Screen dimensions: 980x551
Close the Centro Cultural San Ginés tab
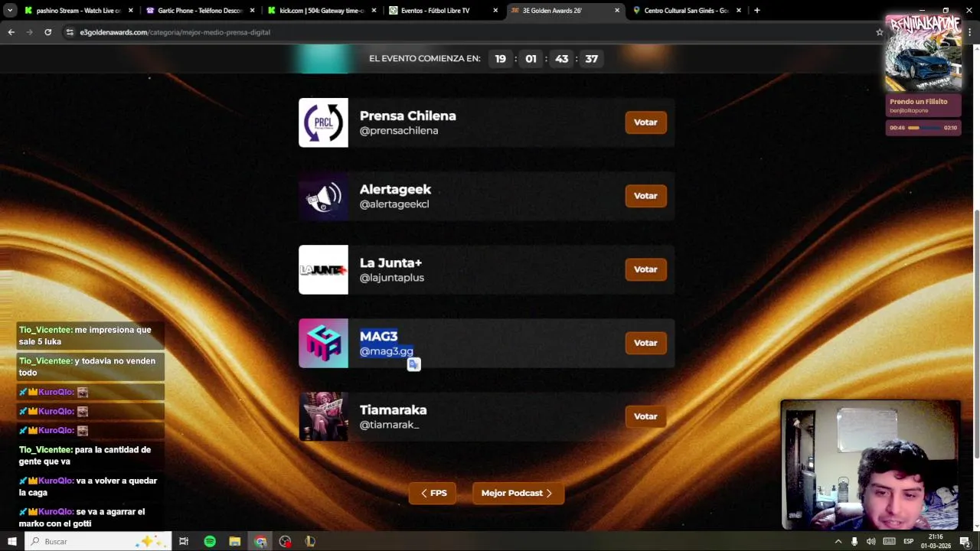pos(739,11)
